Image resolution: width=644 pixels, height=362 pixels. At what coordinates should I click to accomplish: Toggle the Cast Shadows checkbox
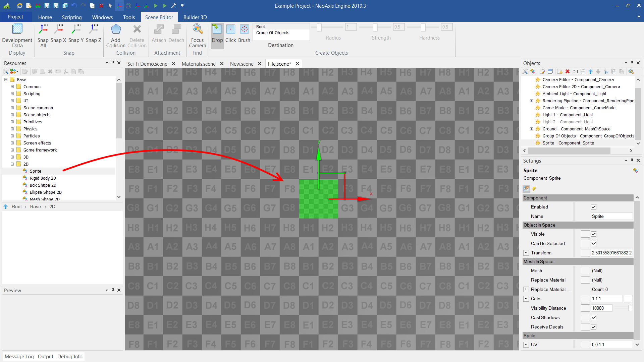pyautogui.click(x=594, y=317)
